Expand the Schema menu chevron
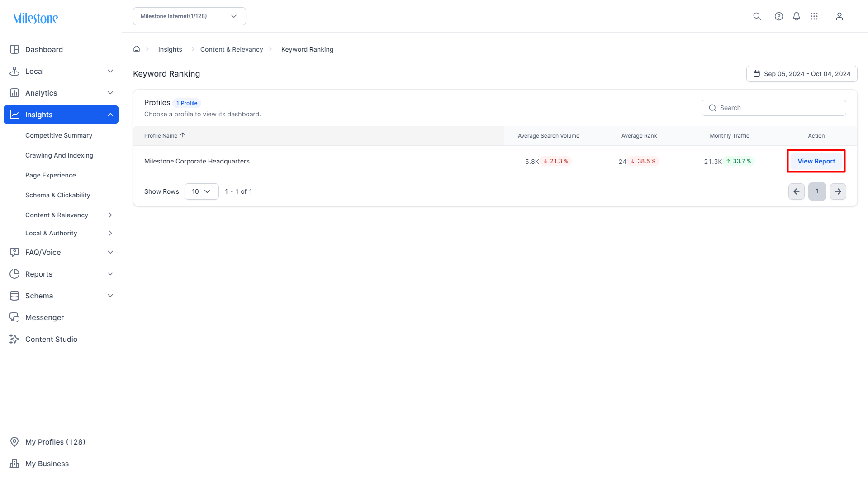 pyautogui.click(x=110, y=296)
